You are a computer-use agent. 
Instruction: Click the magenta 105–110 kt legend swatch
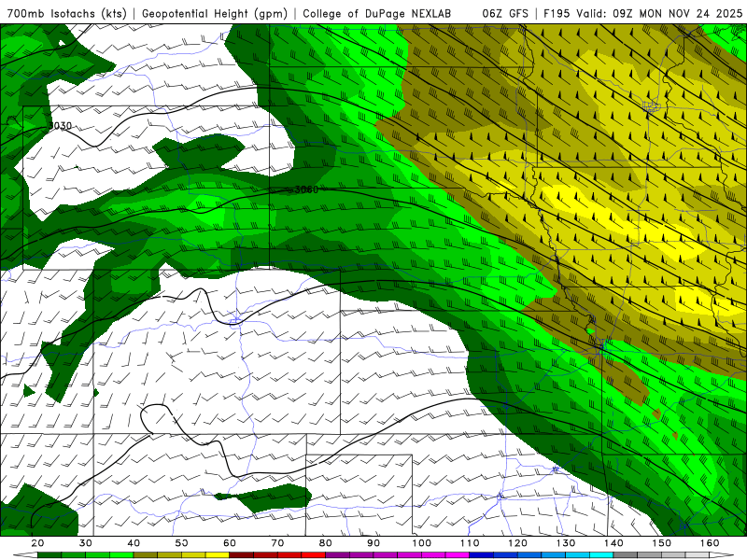458,555
